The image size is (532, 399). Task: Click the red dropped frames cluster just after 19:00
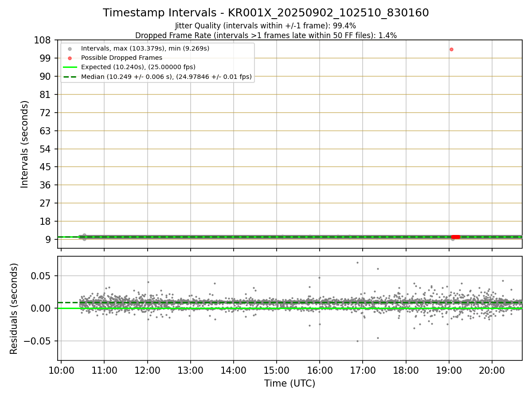456,237
